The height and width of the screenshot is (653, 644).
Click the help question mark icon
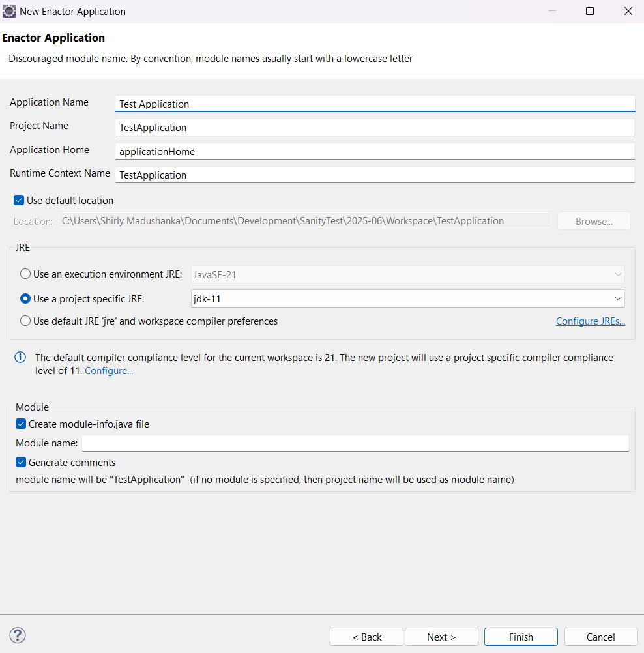tap(18, 635)
